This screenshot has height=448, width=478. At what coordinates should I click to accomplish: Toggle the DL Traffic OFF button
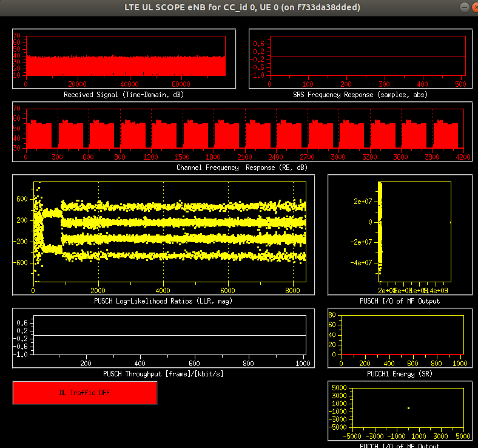tap(85, 393)
